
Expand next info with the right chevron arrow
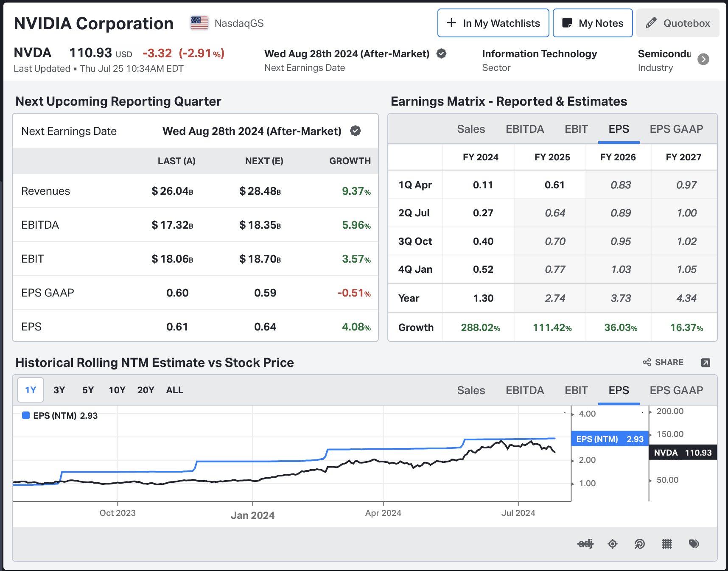(703, 59)
